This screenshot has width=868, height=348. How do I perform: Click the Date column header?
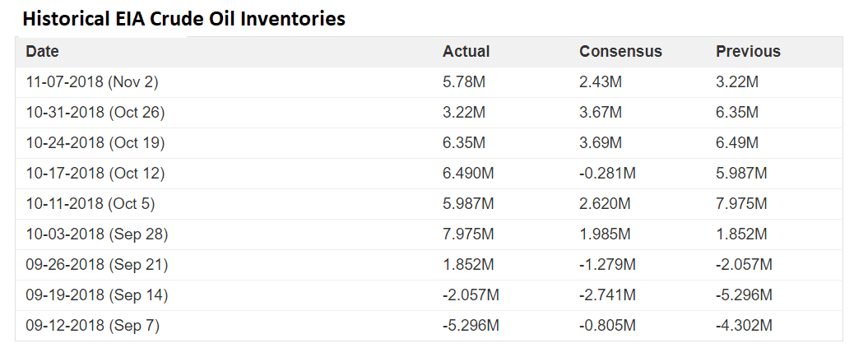click(43, 51)
